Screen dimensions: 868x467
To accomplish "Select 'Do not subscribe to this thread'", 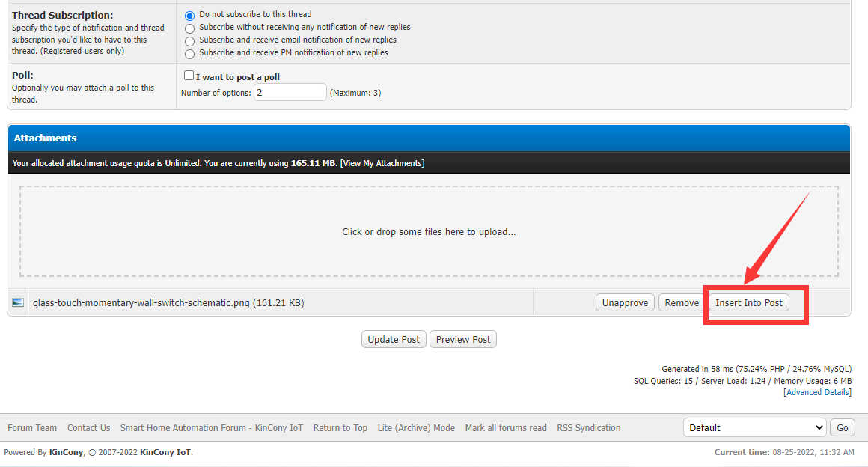I will (x=189, y=16).
